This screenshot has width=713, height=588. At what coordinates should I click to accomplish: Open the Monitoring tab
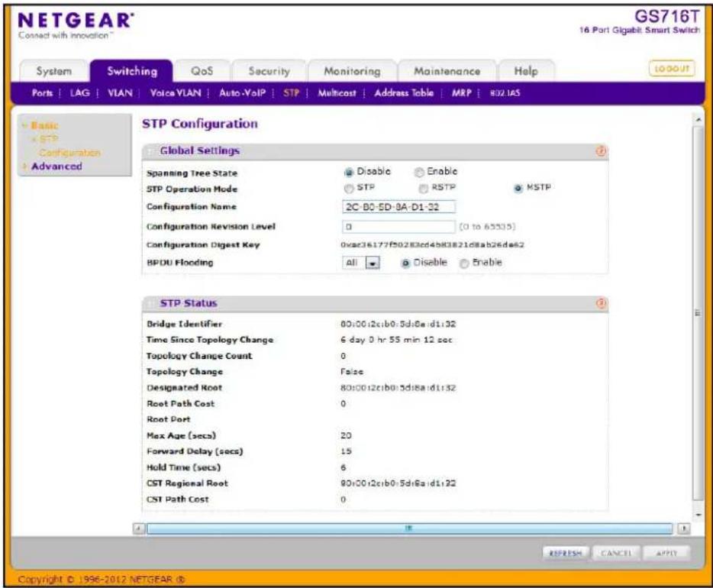352,71
